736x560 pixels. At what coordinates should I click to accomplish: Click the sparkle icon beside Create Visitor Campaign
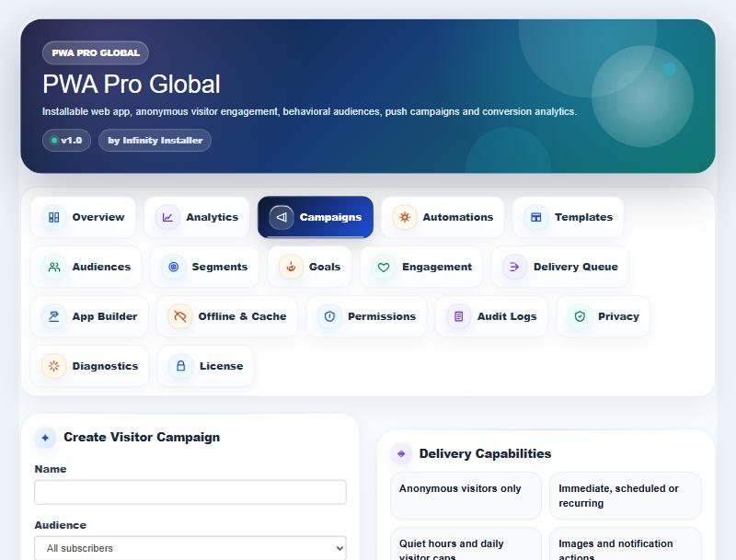[45, 438]
